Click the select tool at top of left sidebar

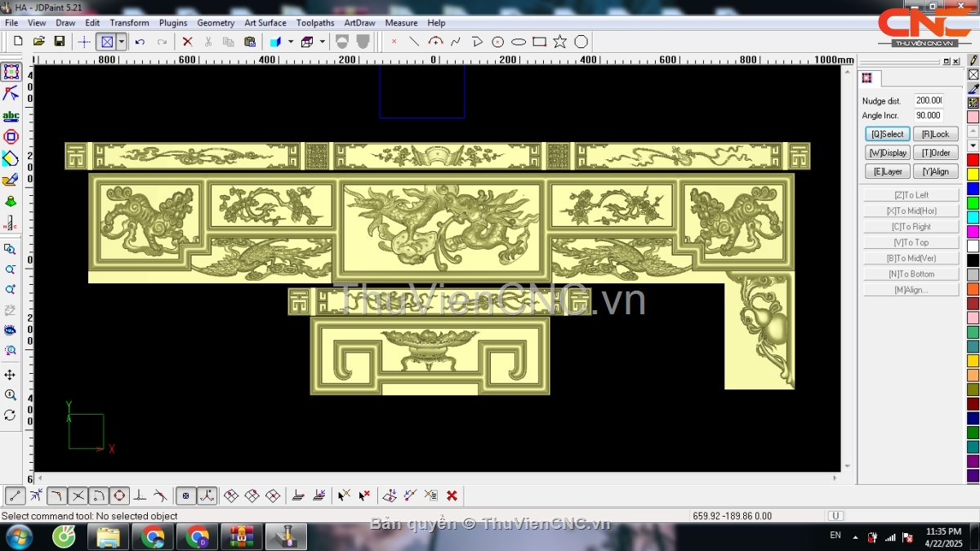(x=11, y=72)
